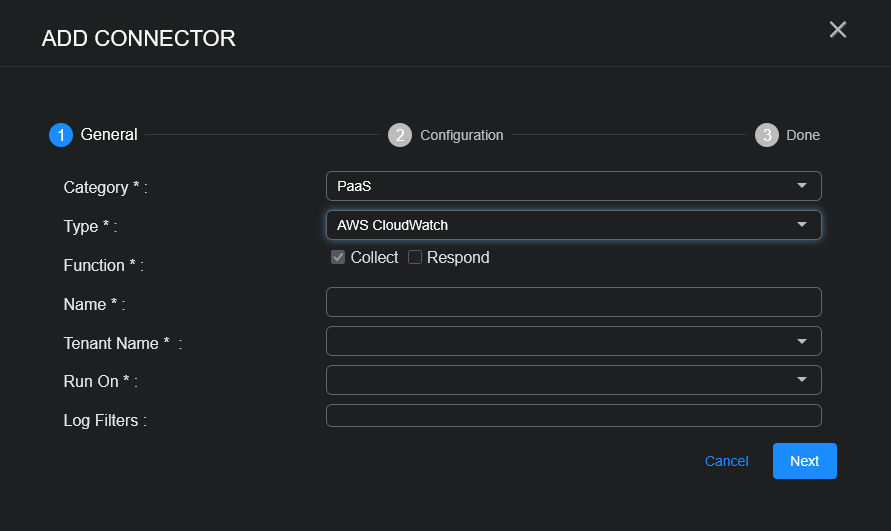Close the Add Connector dialog

(x=838, y=30)
